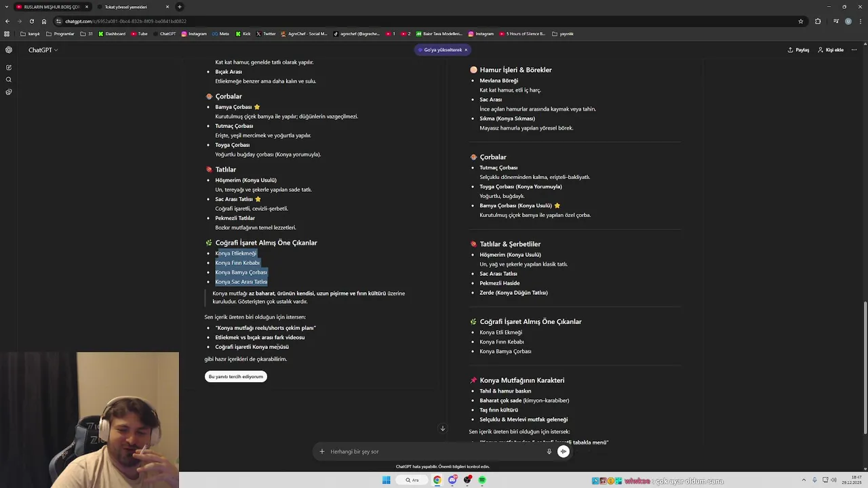The height and width of the screenshot is (488, 868).
Task: Reload the current page
Action: [x=32, y=21]
